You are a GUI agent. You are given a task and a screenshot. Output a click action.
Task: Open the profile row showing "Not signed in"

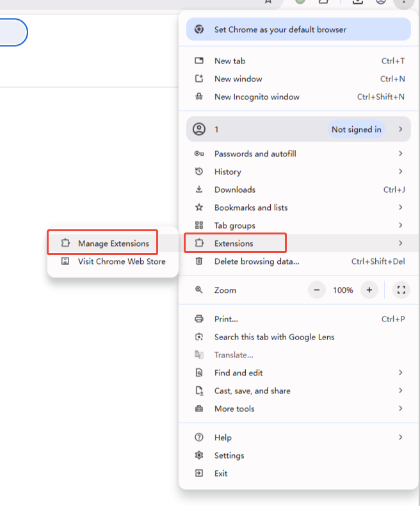point(298,129)
